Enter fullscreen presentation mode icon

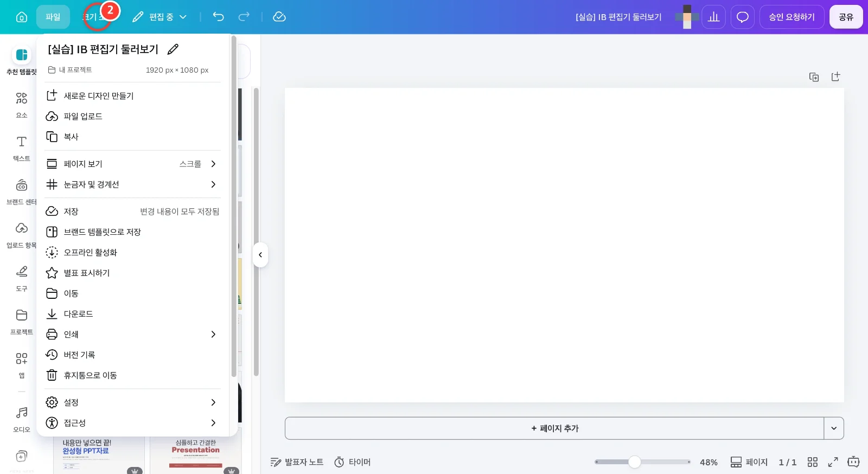coord(833,462)
